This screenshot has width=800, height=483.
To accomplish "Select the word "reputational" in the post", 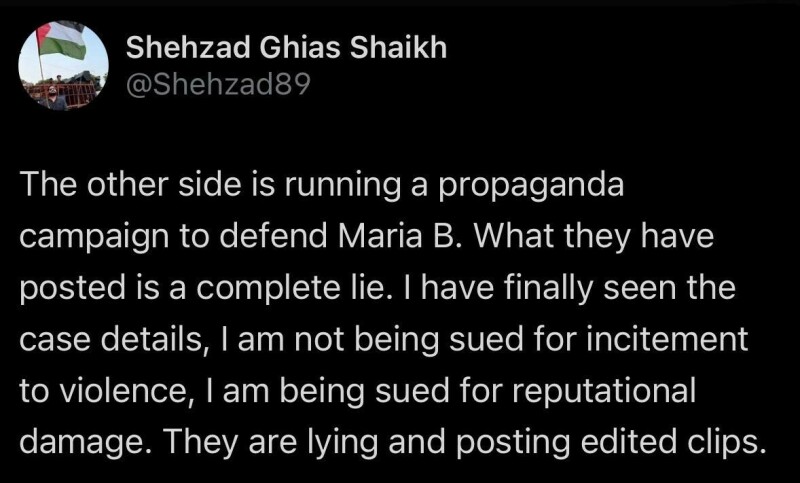I will point(604,392).
